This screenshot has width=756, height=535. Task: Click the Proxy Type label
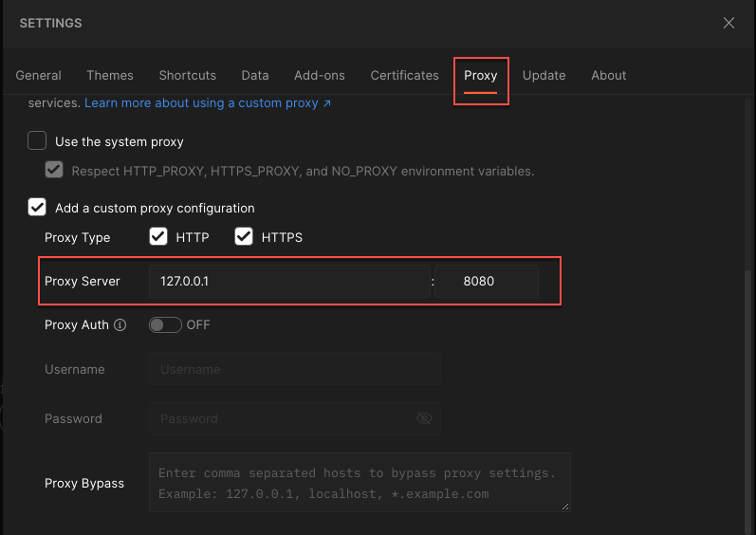click(x=77, y=237)
